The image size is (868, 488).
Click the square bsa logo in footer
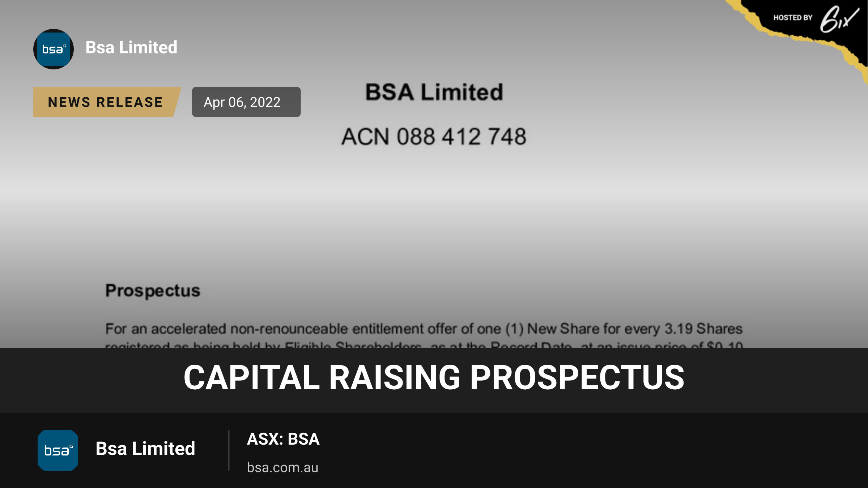[58, 450]
